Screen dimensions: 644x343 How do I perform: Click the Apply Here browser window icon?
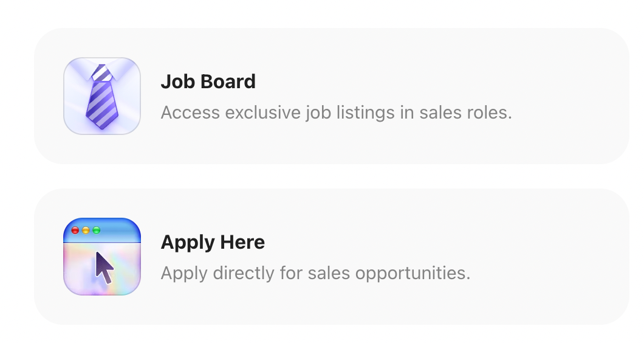102,257
